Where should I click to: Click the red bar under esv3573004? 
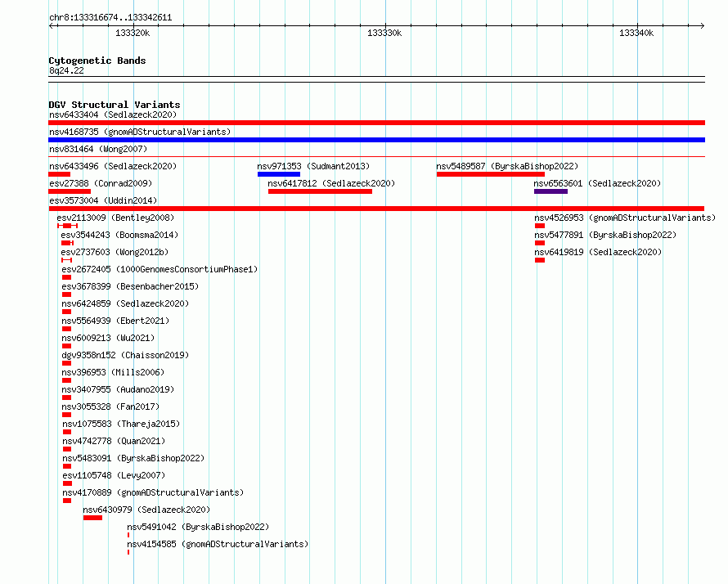pyautogui.click(x=376, y=209)
